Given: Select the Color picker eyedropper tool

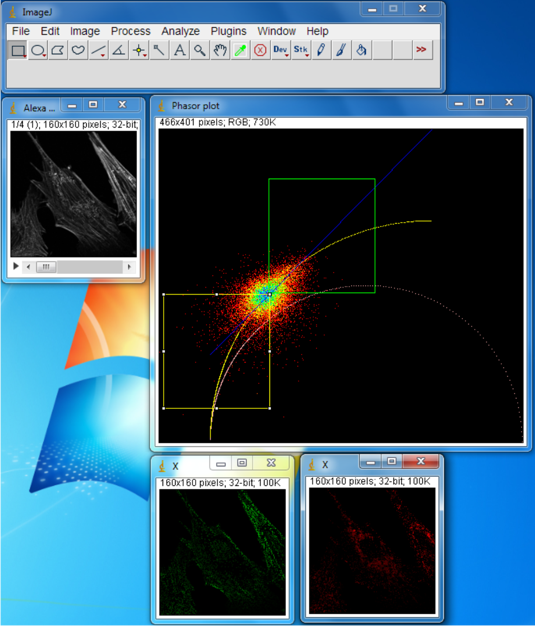Looking at the screenshot, I should [240, 50].
